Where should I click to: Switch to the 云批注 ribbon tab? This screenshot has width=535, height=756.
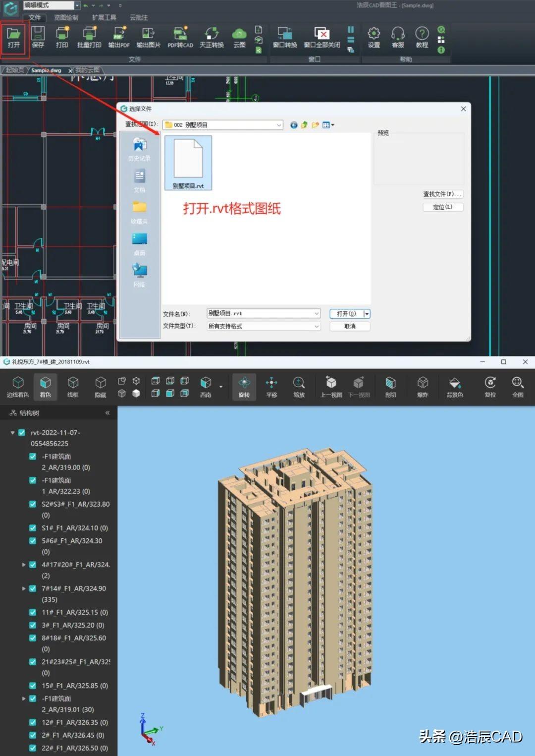139,17
